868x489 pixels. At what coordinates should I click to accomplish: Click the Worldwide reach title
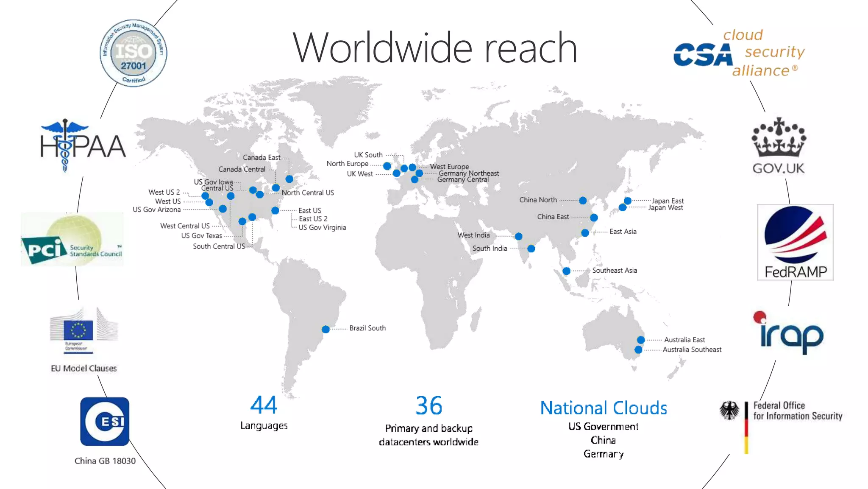click(435, 48)
